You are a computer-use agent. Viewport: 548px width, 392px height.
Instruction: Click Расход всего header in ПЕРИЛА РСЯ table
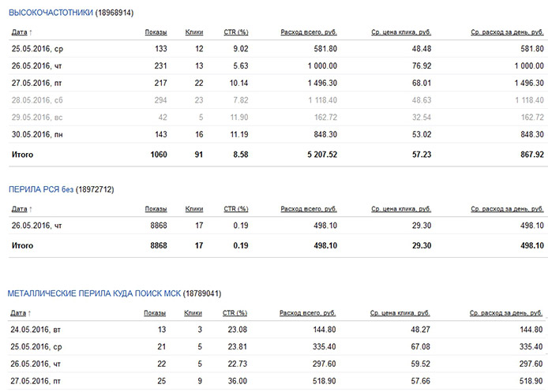pyautogui.click(x=310, y=209)
